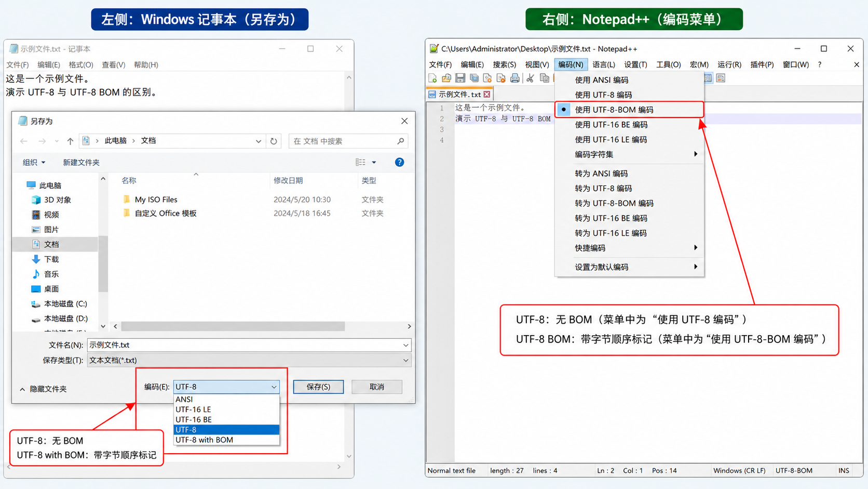Screen dimensions: 868x489
Task: Expand the 快捷编码 submenu
Action: click(x=629, y=248)
